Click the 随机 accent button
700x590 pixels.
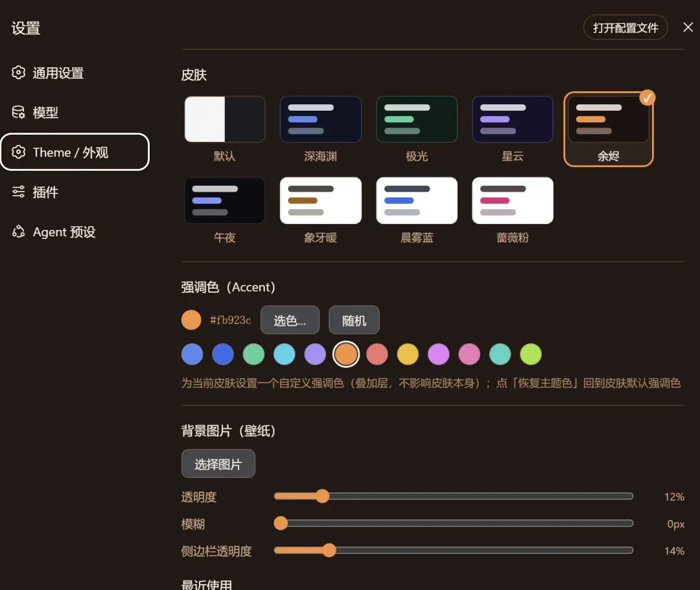click(x=354, y=320)
